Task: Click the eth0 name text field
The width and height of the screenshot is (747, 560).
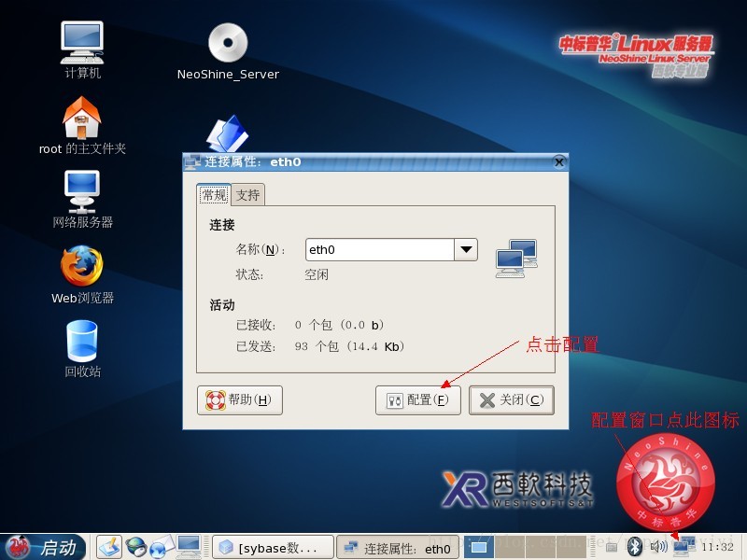Action: click(380, 249)
